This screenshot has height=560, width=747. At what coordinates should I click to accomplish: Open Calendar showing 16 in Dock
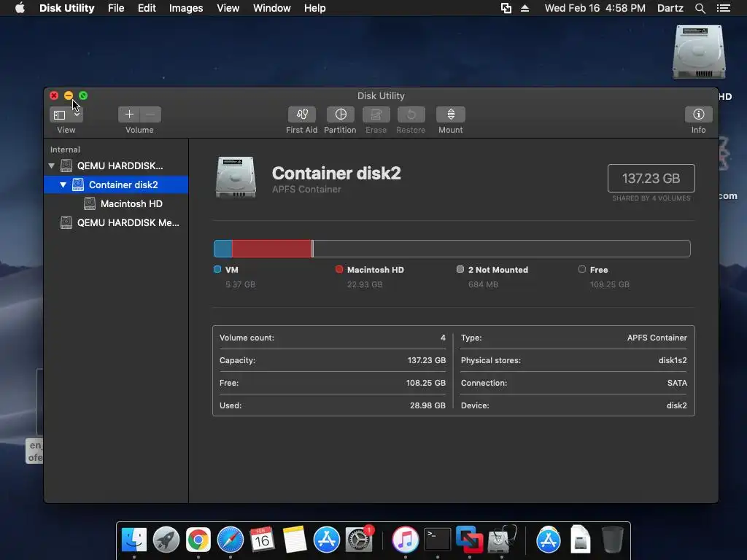click(262, 540)
